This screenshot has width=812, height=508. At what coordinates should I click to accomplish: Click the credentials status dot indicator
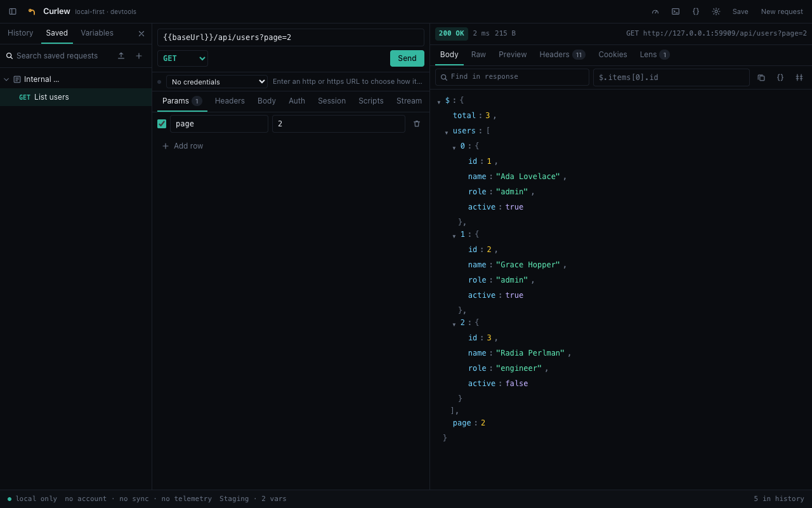click(x=159, y=82)
